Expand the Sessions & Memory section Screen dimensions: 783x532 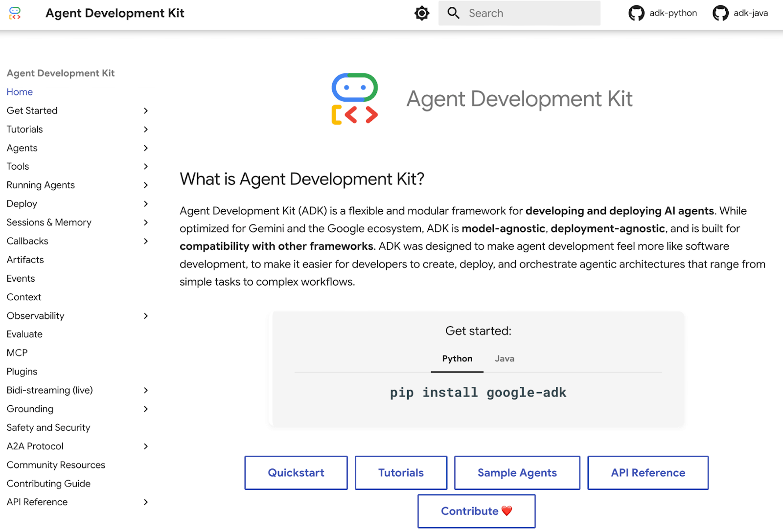point(145,222)
